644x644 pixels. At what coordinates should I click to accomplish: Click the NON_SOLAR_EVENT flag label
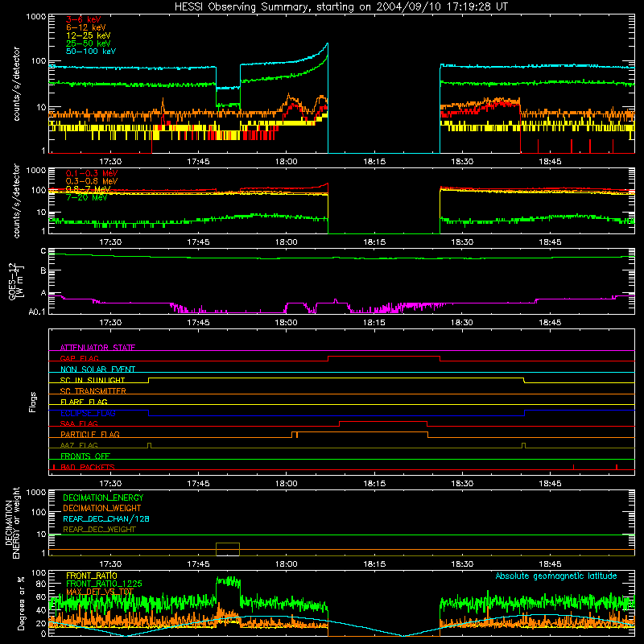(x=97, y=369)
